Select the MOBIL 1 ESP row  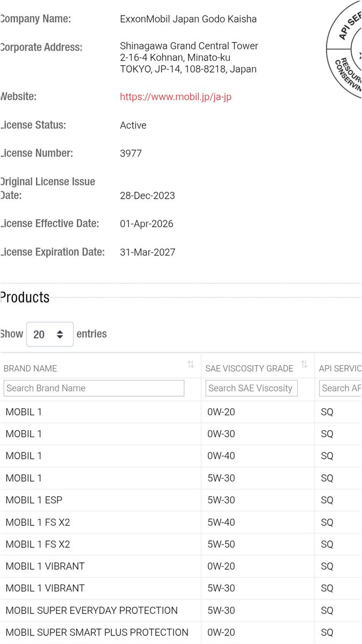tap(181, 500)
